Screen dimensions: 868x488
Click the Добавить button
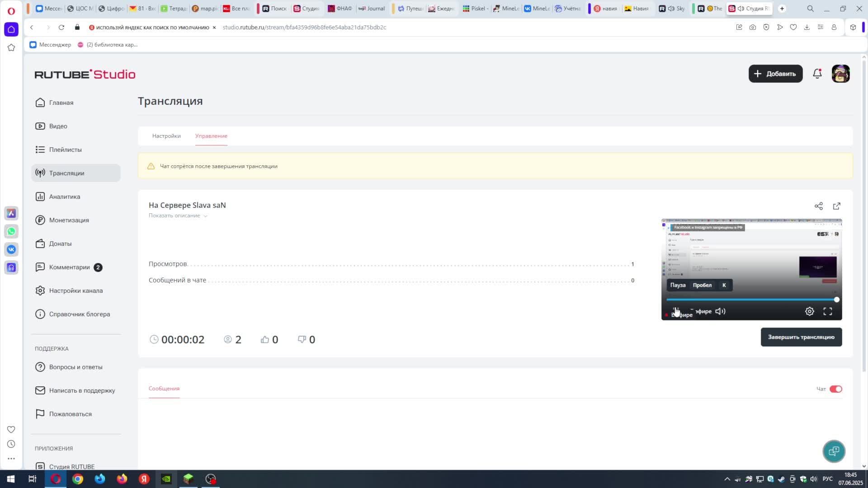pos(775,74)
